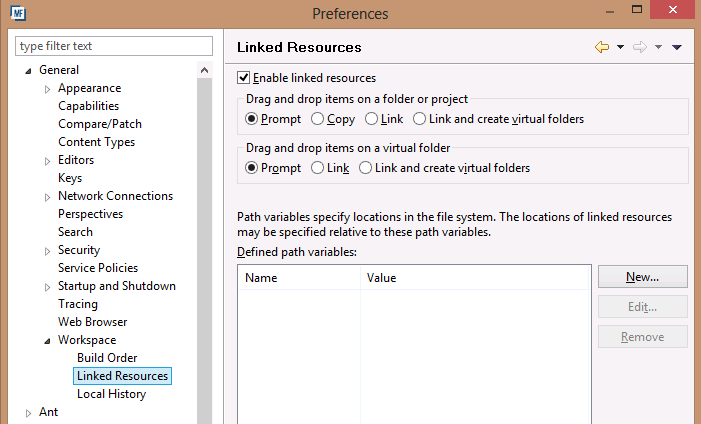The height and width of the screenshot is (424, 701).
Task: Collapse the Workspace tree node
Action: coord(47,340)
